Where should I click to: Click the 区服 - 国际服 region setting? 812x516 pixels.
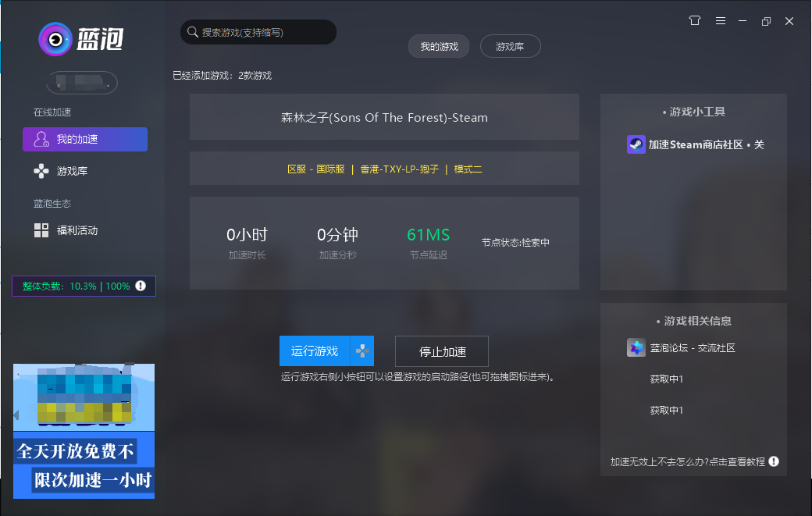click(x=316, y=169)
